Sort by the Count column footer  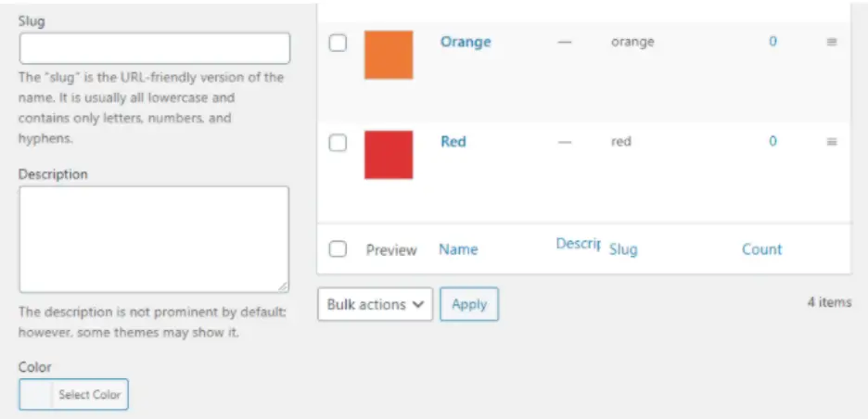(761, 249)
